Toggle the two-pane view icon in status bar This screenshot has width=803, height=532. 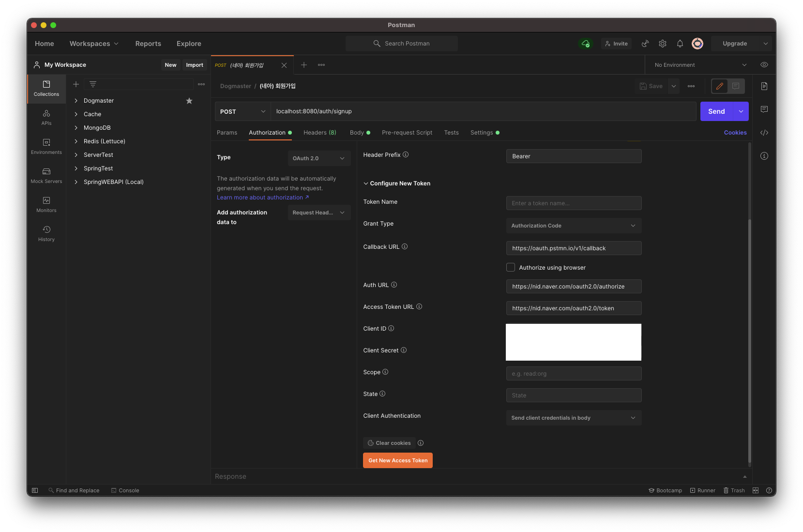click(x=756, y=490)
